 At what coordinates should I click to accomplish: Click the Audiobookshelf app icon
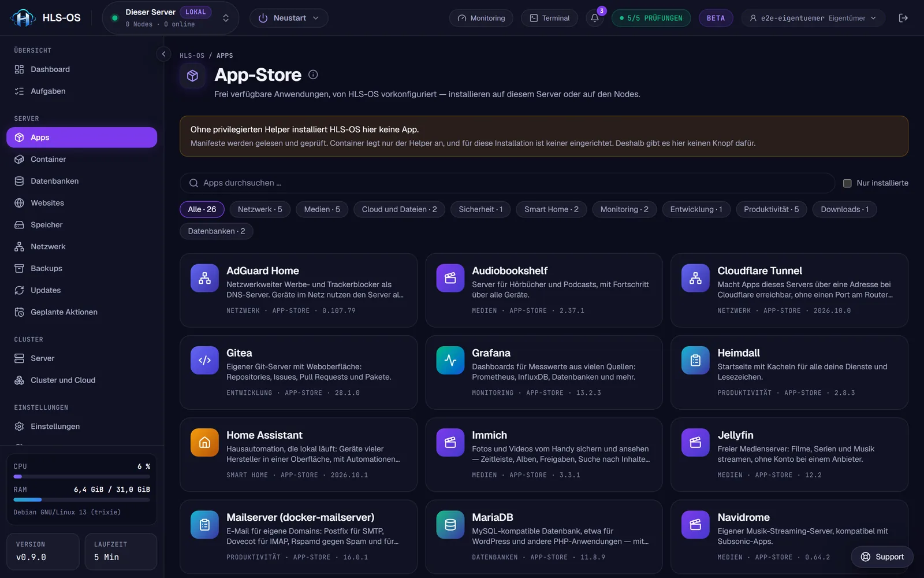coord(450,278)
